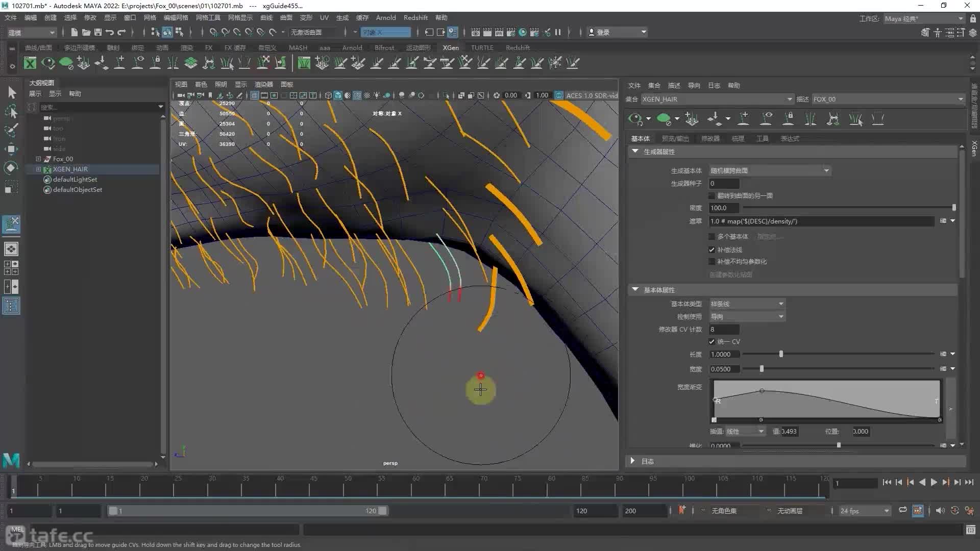The width and height of the screenshot is (980, 551).
Task: Open the XGen Primitives tab
Action: tap(641, 139)
